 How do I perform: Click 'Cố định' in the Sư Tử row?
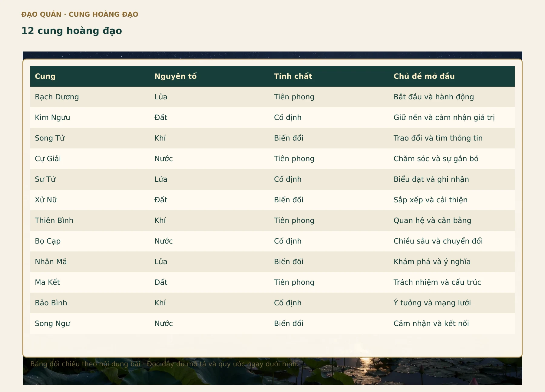[288, 179]
